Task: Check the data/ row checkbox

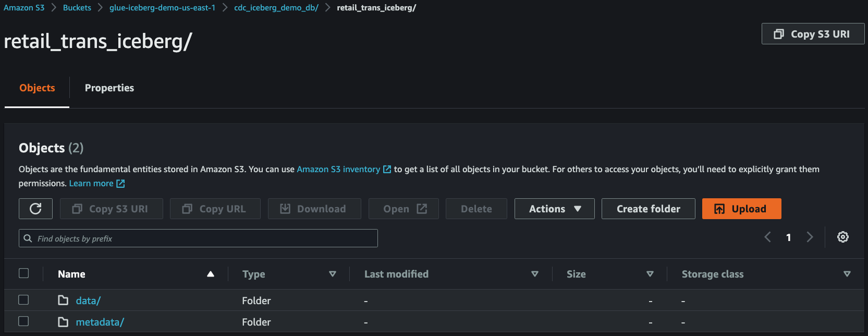Action: tap(23, 299)
